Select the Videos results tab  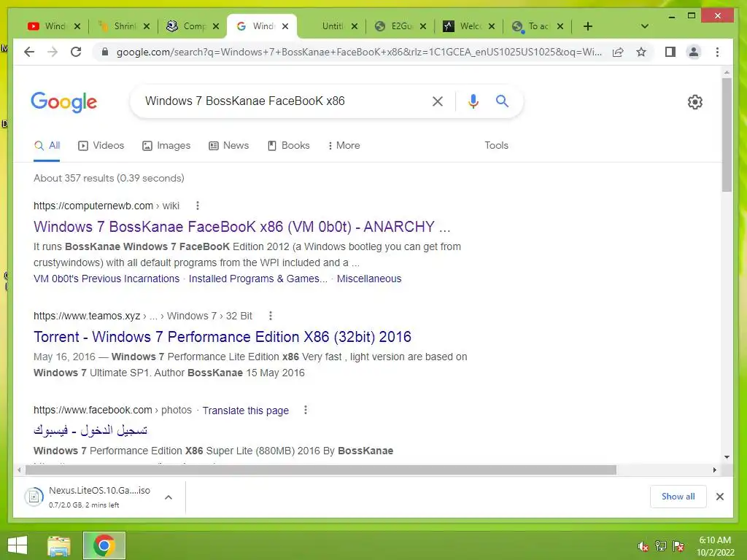click(x=101, y=145)
